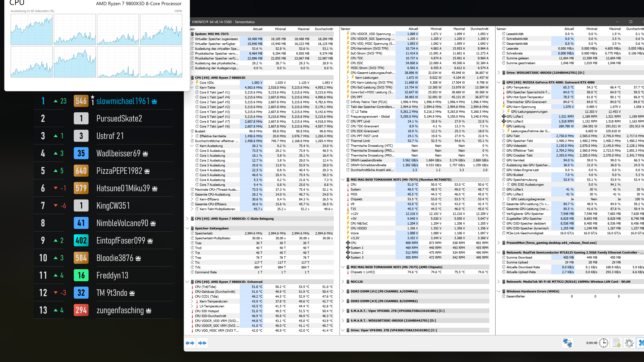Viewport: 644px width, 362px height.
Task: Select the GPU-Temperatur sensor row
Action: (518, 87)
